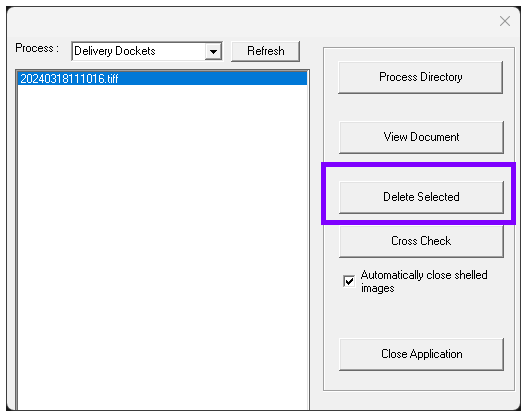Choose the Delete Selected button
The height and width of the screenshot is (420, 526).
coord(421,197)
